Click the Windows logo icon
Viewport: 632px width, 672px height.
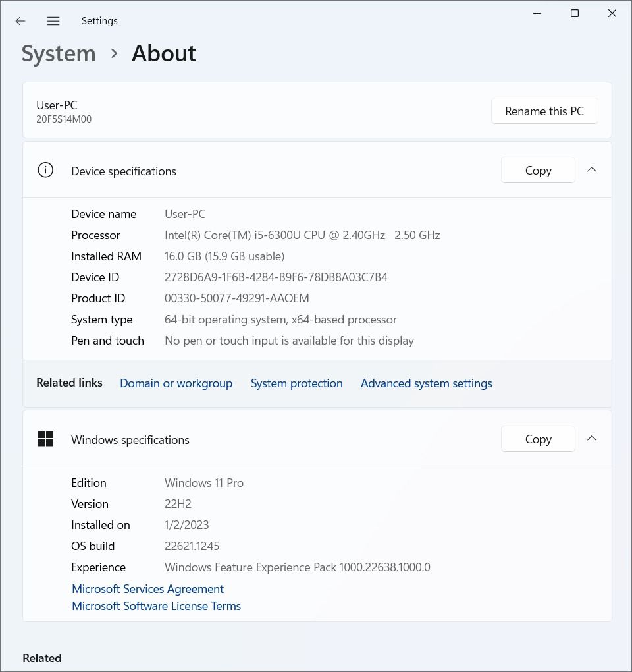pos(45,439)
